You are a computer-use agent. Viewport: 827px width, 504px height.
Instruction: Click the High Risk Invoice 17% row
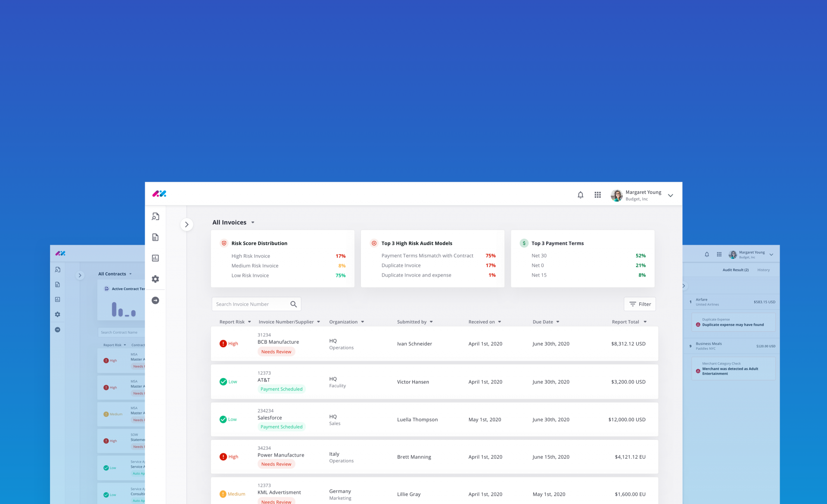point(288,256)
